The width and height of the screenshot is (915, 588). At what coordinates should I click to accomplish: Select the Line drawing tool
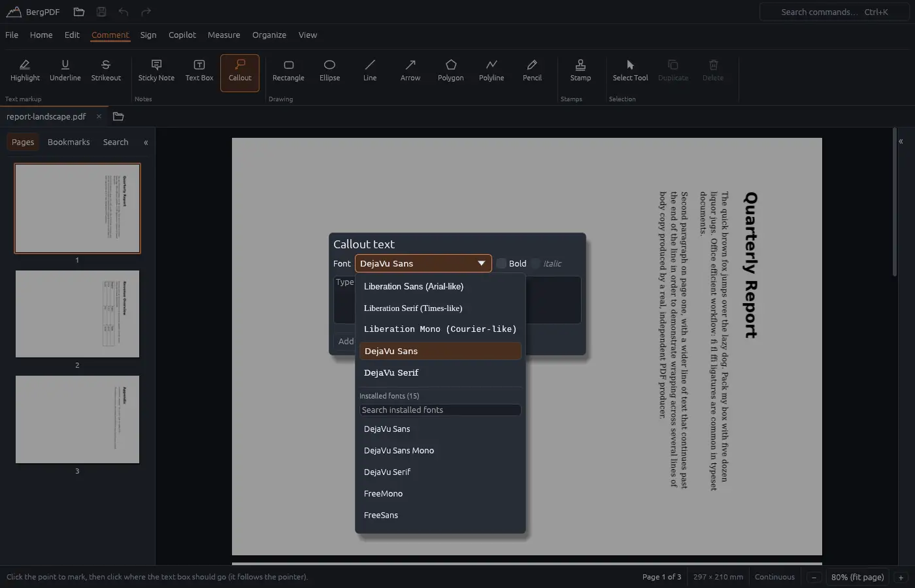click(370, 72)
